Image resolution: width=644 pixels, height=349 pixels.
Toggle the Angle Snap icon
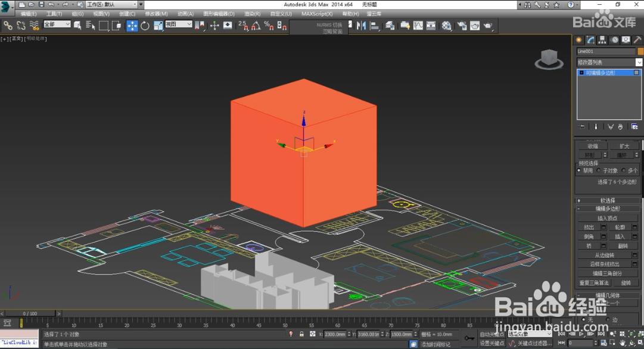tap(256, 26)
